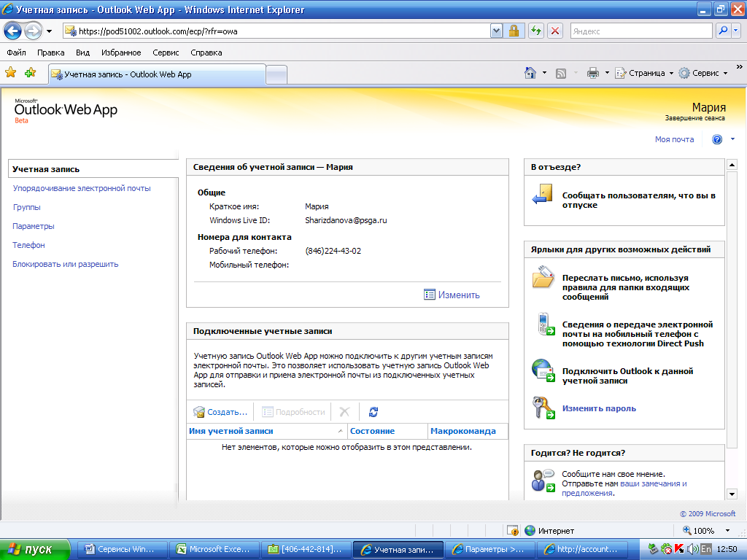This screenshot has height=560, width=747.
Task: Open Изменить пароль link
Action: pos(599,408)
